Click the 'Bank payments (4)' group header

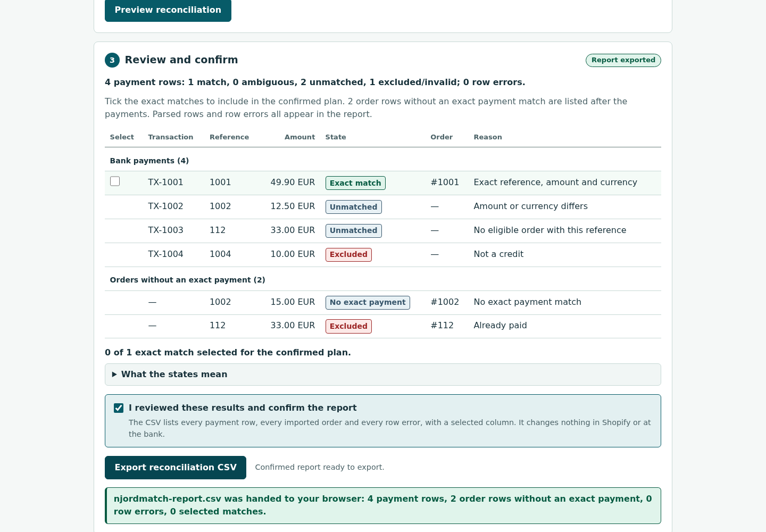click(149, 161)
